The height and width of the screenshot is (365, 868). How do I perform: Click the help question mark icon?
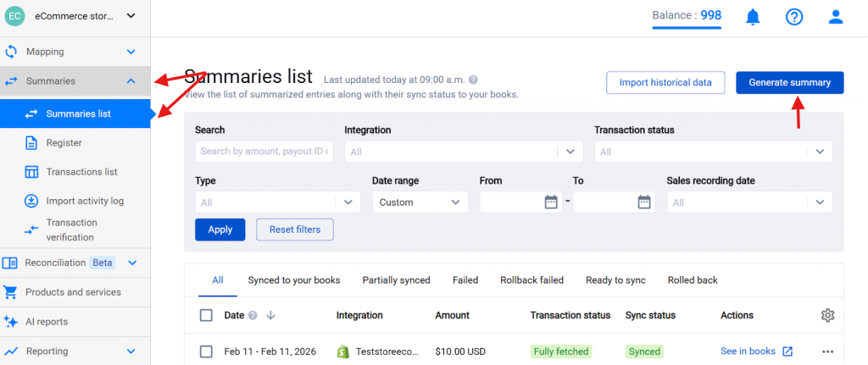pyautogui.click(x=794, y=17)
